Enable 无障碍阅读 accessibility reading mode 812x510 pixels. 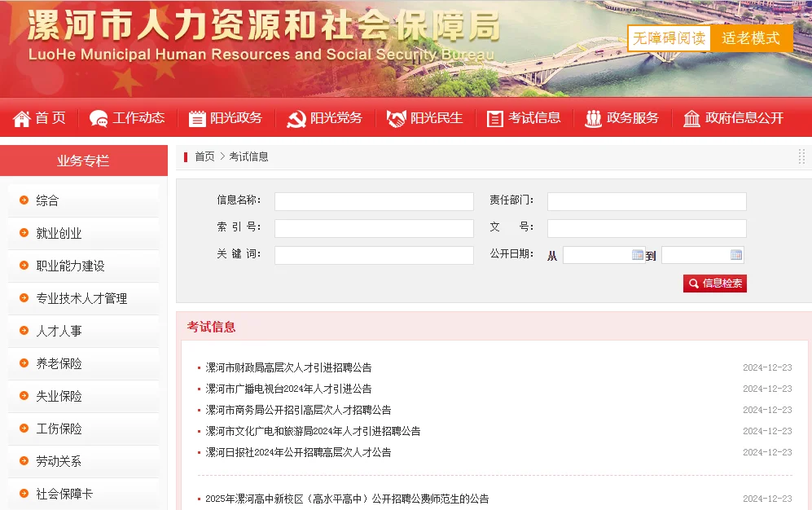(x=668, y=37)
